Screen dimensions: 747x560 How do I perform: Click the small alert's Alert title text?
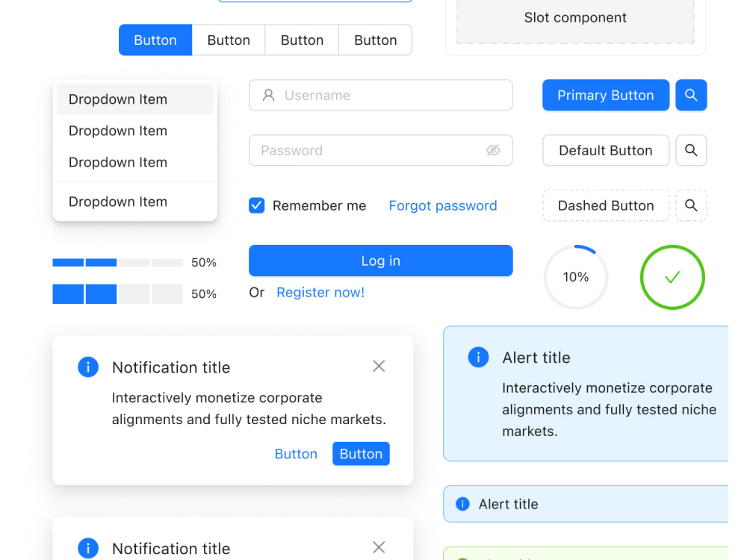pyautogui.click(x=508, y=504)
